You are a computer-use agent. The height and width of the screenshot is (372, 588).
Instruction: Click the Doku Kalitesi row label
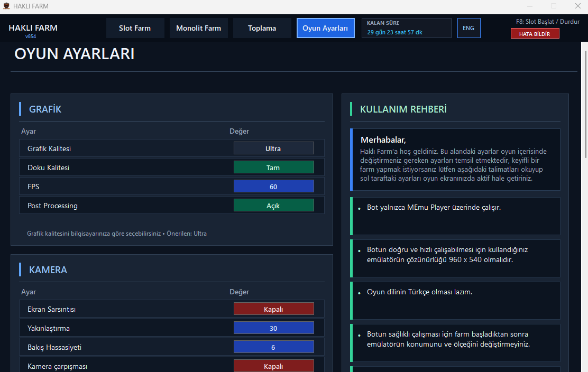pyautogui.click(x=48, y=168)
